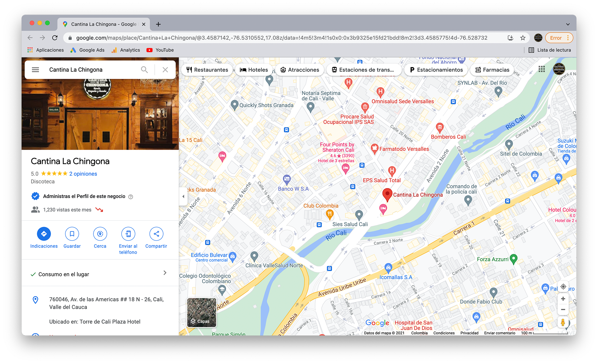Open a new browser tab
Screen dimensions: 598x364
(158, 24)
